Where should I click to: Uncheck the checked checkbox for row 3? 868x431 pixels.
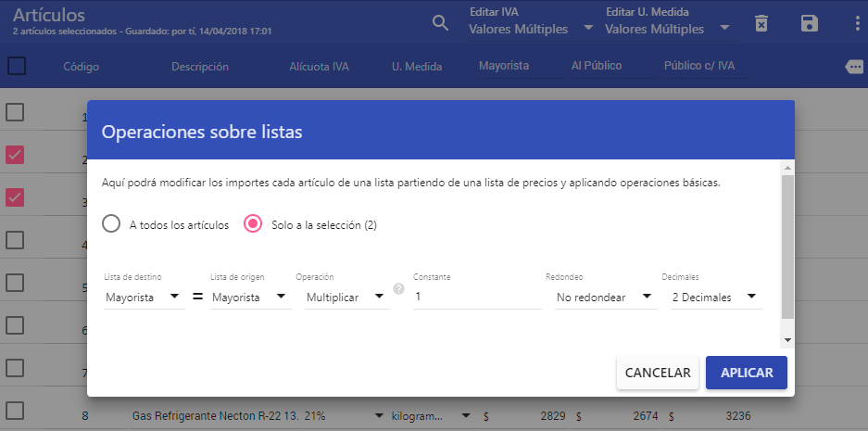coord(15,197)
